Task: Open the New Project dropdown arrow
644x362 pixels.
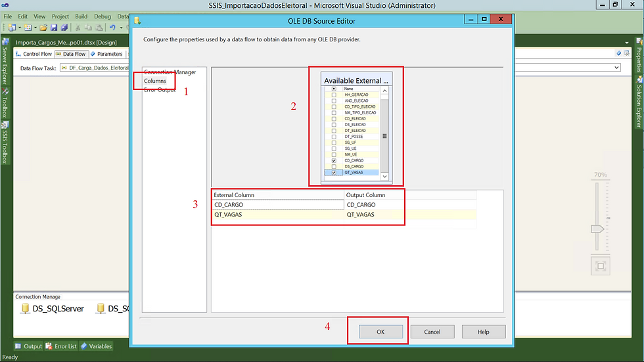Action: pos(19,28)
